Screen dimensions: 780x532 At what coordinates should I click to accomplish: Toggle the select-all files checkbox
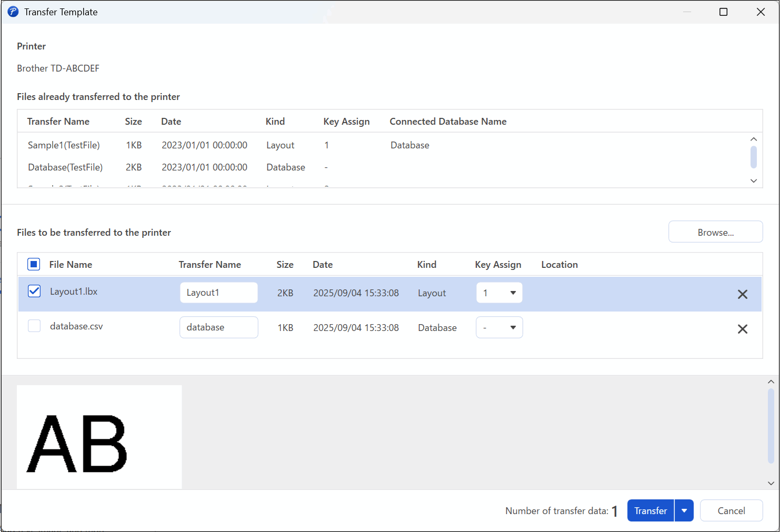pos(34,264)
